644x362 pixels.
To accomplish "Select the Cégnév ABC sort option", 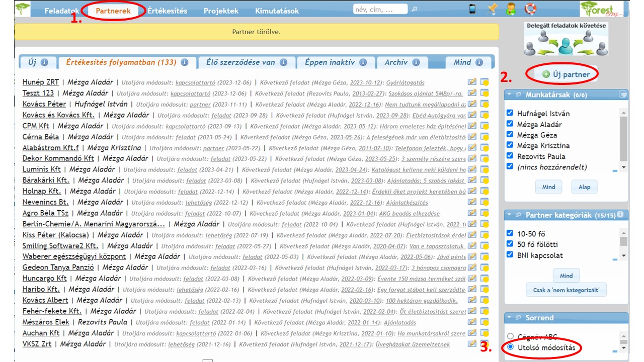I will click(511, 336).
